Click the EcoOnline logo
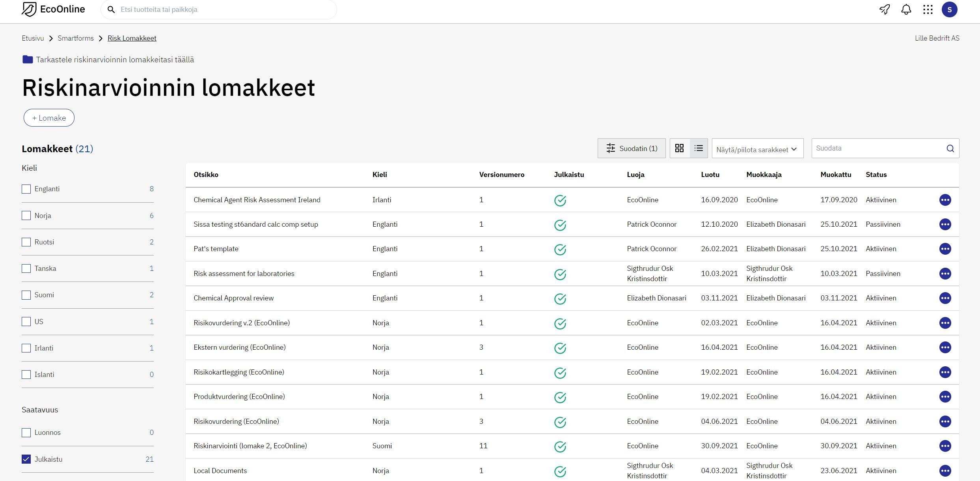 (53, 9)
